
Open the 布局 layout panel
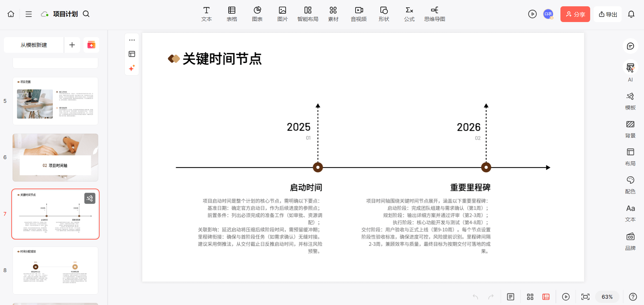click(x=630, y=157)
